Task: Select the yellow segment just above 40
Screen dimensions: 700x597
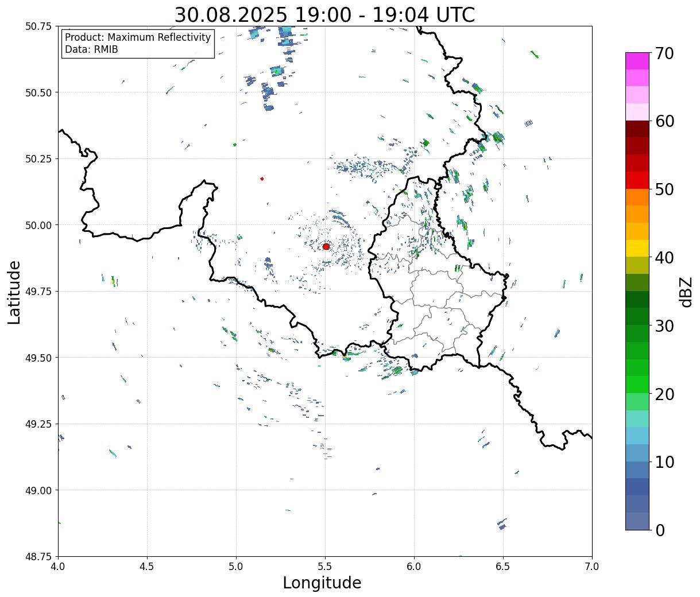Action: point(637,248)
